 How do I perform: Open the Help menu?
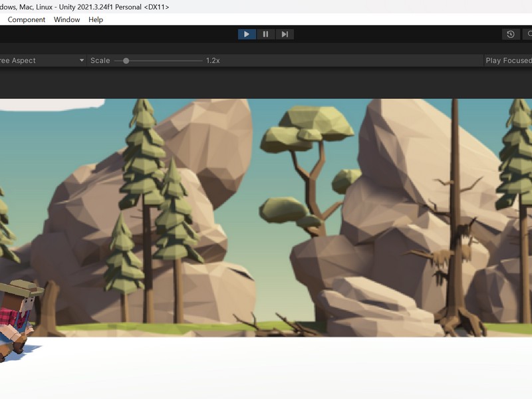pos(96,20)
